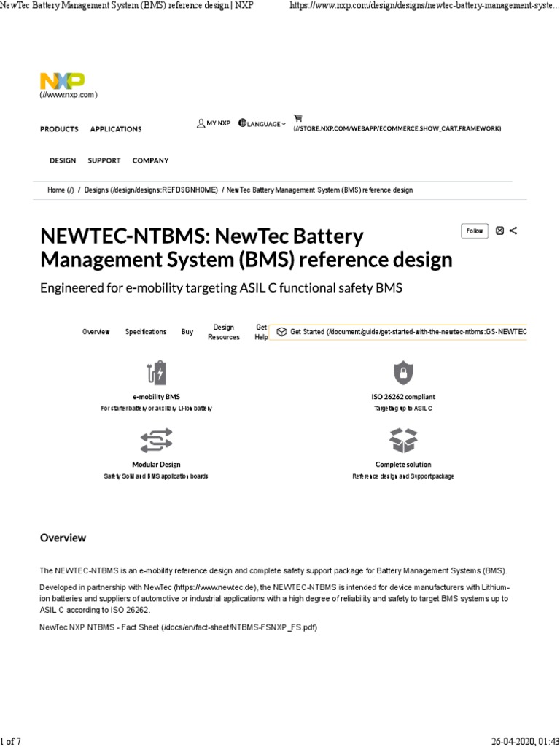Image resolution: width=560 pixels, height=747 pixels.
Task: Switch to the Buy tab
Action: pos(187,332)
